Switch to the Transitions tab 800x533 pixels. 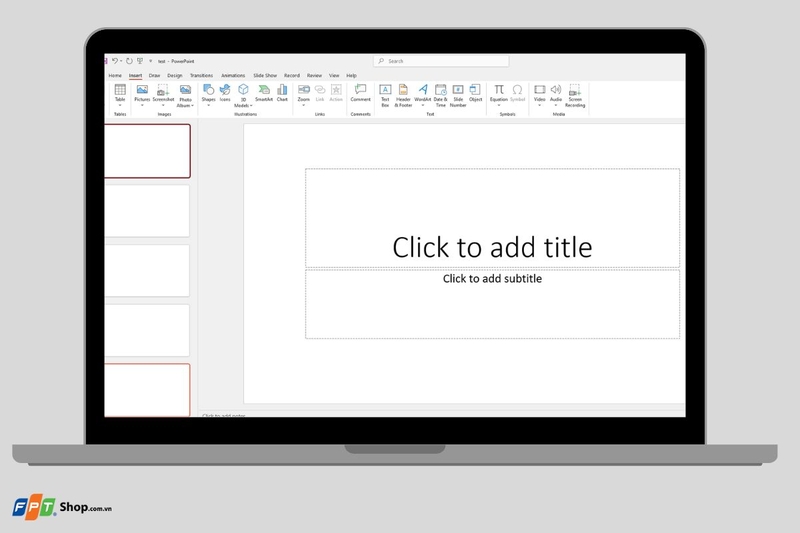tap(202, 75)
